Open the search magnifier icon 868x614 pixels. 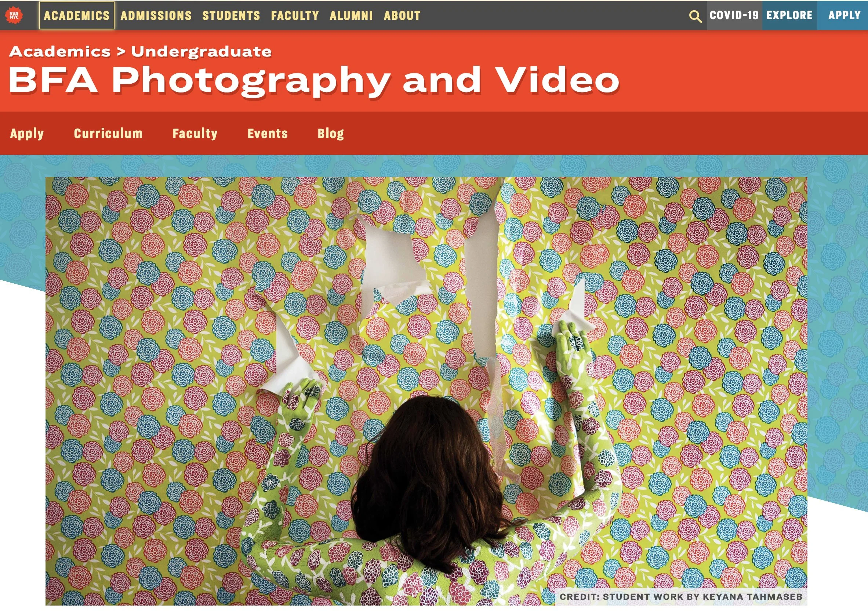click(x=695, y=16)
